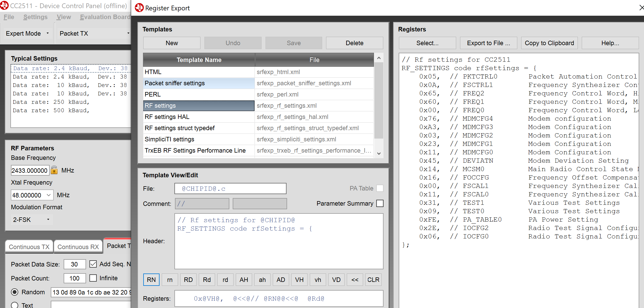Click the Delete template button
The image size is (644, 308).
coord(354,43)
